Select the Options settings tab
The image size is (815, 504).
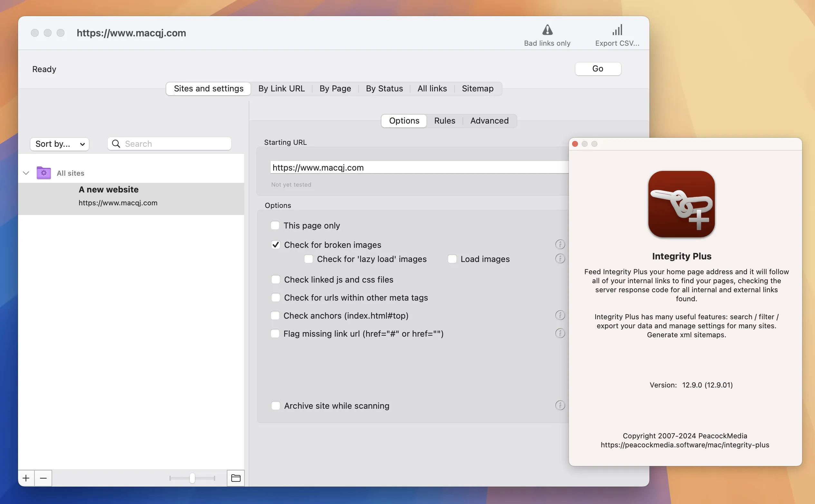(404, 121)
